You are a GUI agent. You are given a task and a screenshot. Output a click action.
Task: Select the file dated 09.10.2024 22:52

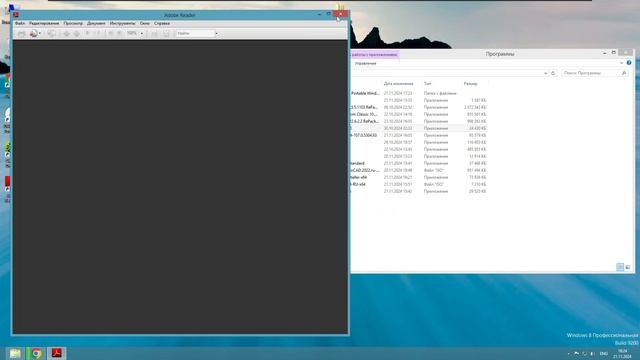419,107
